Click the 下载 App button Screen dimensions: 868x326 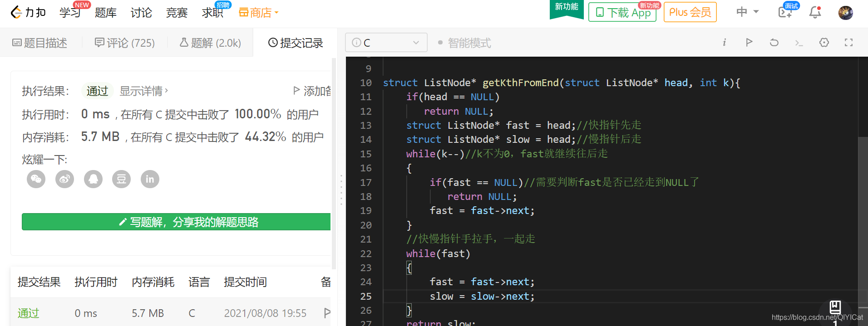click(622, 12)
